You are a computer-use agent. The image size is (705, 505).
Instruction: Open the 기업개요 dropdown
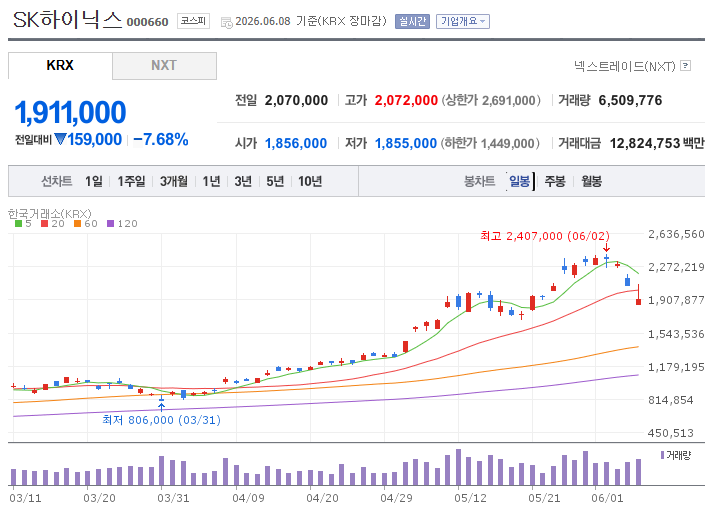coord(463,22)
